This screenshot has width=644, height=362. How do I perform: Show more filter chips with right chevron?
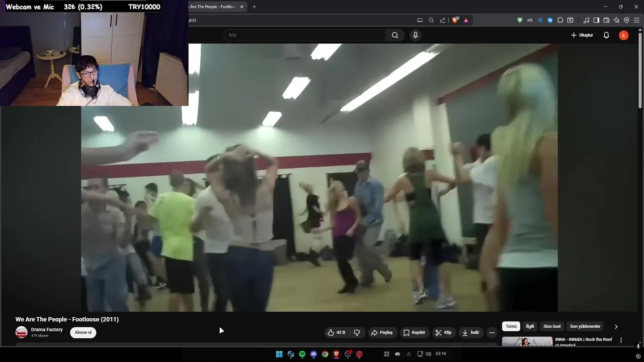(616, 326)
